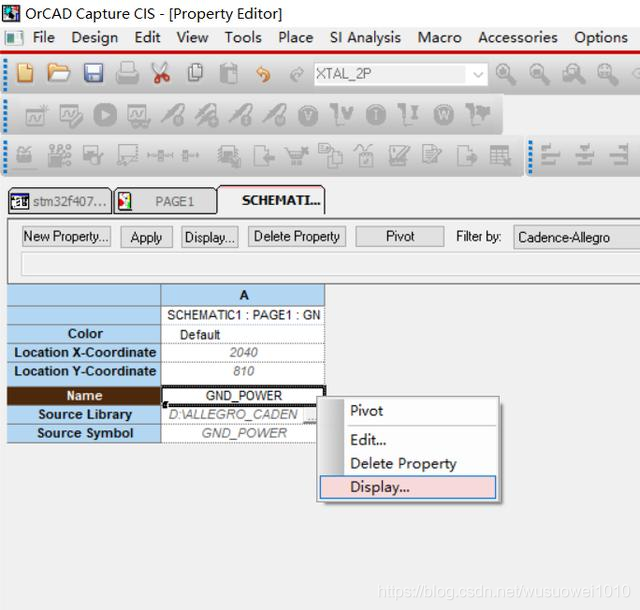The image size is (640, 610).
Task: Click the Name row header
Action: tap(84, 396)
